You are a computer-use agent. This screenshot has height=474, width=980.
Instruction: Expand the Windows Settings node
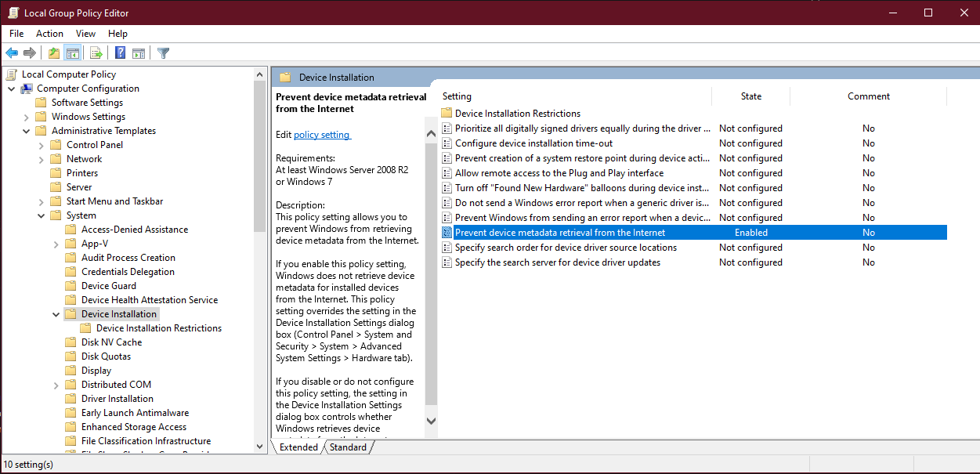tap(26, 117)
